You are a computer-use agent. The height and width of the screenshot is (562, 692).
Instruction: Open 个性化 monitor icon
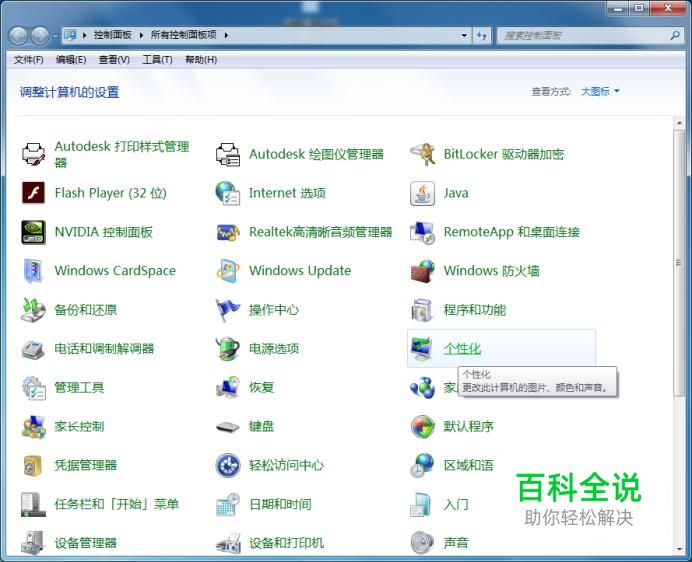pos(422,349)
